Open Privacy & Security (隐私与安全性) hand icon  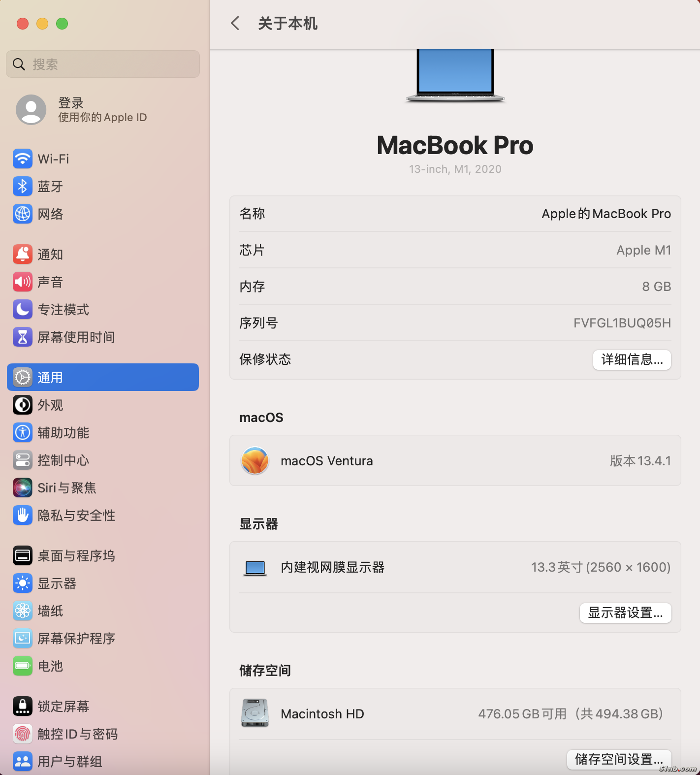23,515
